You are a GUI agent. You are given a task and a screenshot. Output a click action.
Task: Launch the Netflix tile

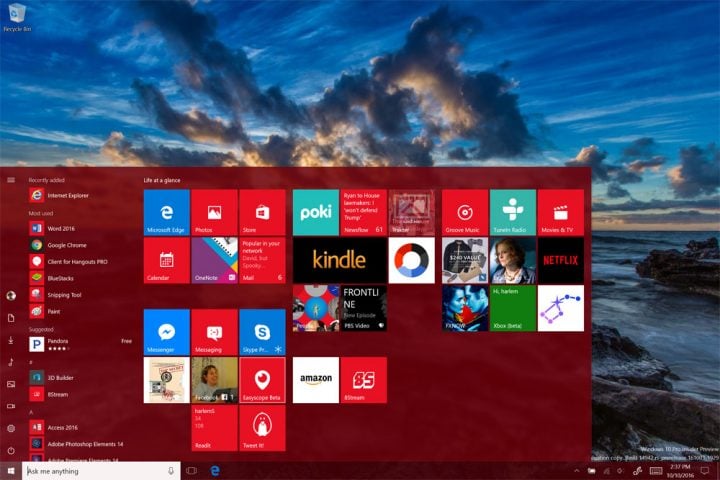(561, 260)
